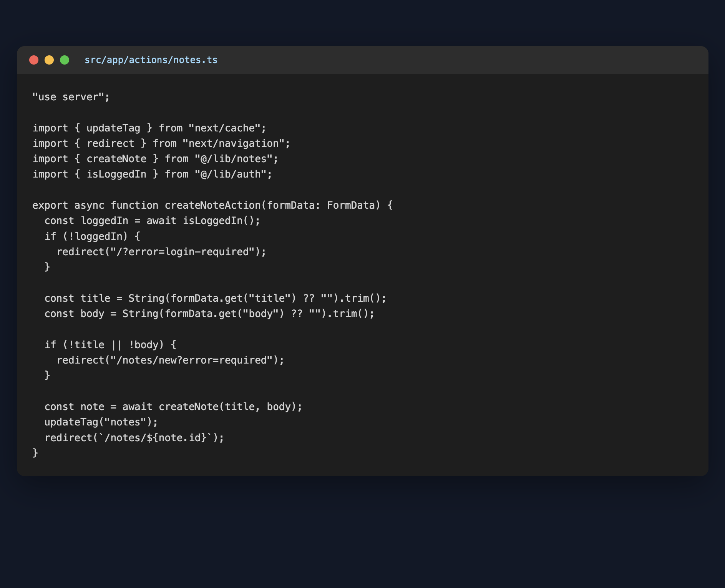Click the red close window dot

34,60
